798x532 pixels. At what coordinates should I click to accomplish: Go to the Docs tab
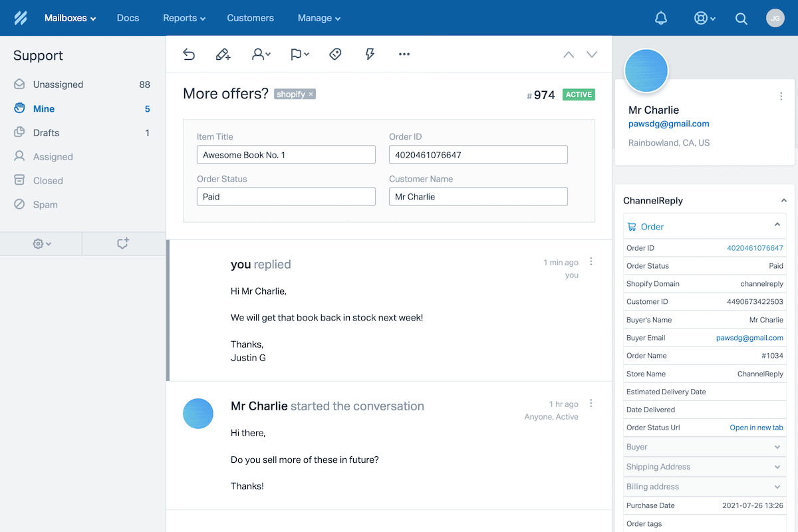128,18
